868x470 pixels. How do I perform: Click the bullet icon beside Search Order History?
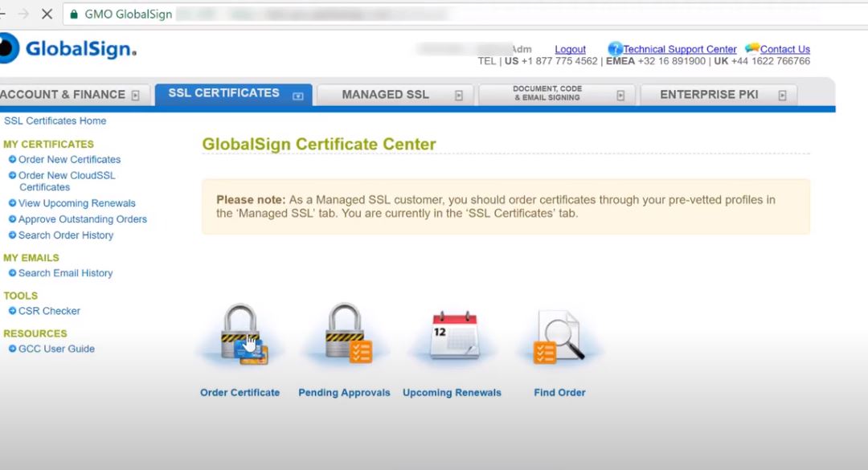click(x=12, y=235)
